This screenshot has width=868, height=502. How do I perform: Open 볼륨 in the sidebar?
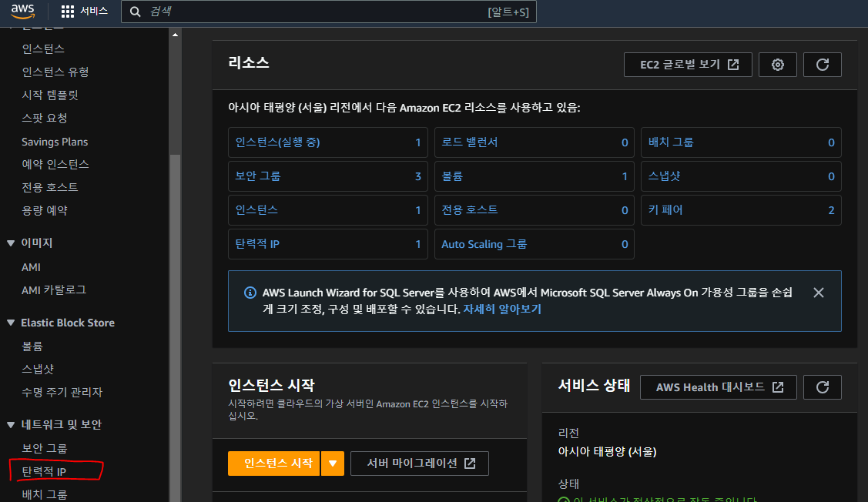(x=32, y=346)
